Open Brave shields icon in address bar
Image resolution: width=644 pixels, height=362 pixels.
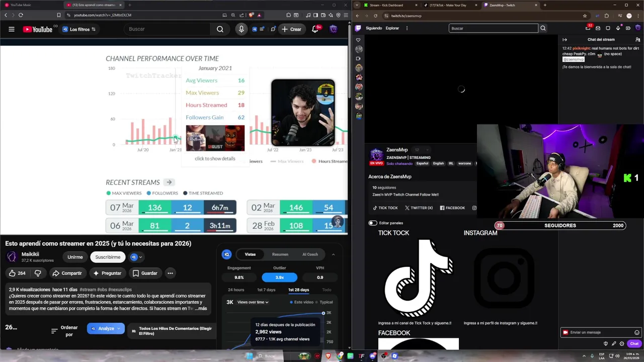tap(251, 15)
